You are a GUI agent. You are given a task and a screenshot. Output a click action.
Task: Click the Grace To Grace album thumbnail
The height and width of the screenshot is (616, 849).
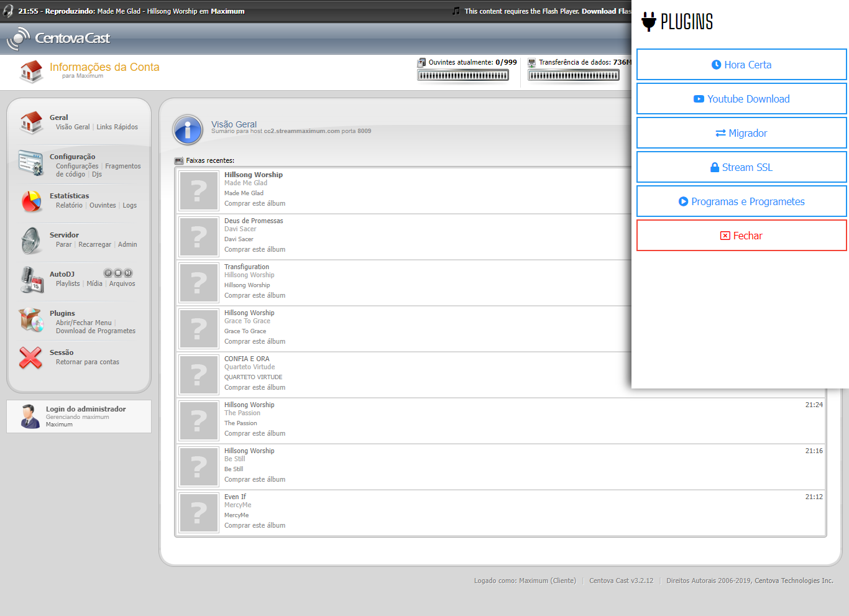coord(199,329)
